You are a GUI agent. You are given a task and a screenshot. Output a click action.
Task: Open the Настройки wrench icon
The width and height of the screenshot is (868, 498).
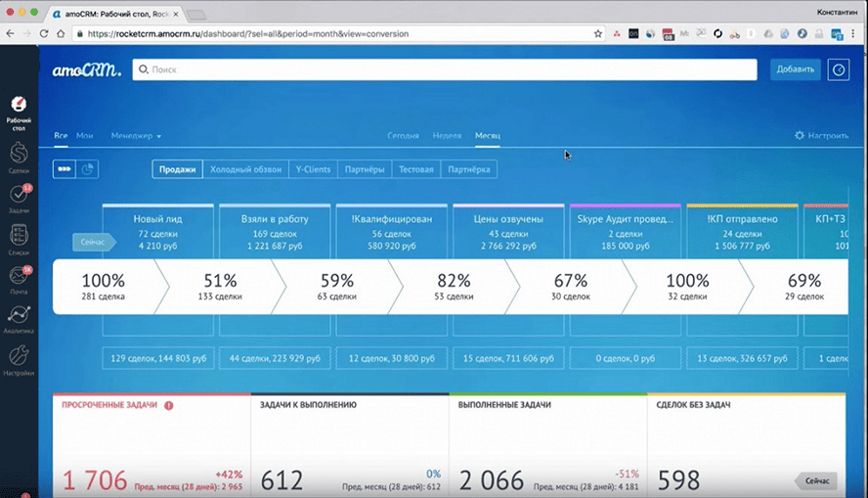coord(19,360)
